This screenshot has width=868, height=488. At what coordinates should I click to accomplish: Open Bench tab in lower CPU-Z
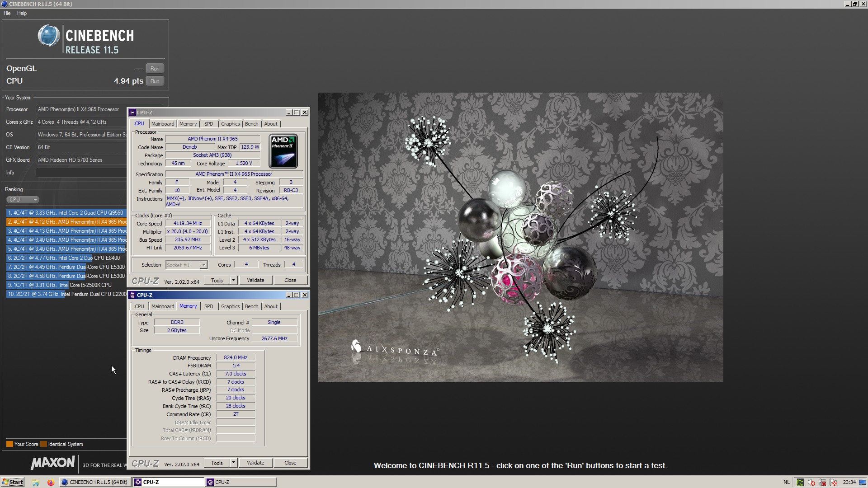point(252,306)
